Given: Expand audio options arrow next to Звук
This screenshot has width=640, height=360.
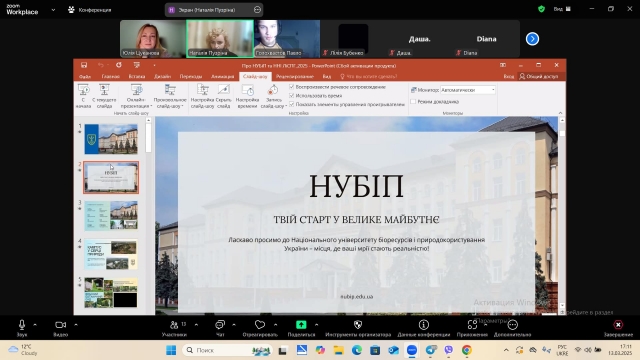Looking at the screenshot, I should click(x=35, y=325).
